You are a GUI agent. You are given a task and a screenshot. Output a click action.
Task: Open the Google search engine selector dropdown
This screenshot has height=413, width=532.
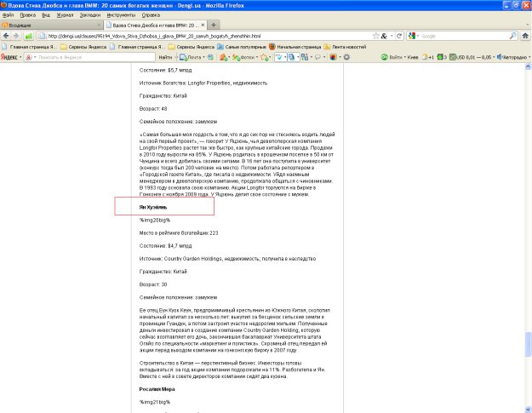point(413,36)
